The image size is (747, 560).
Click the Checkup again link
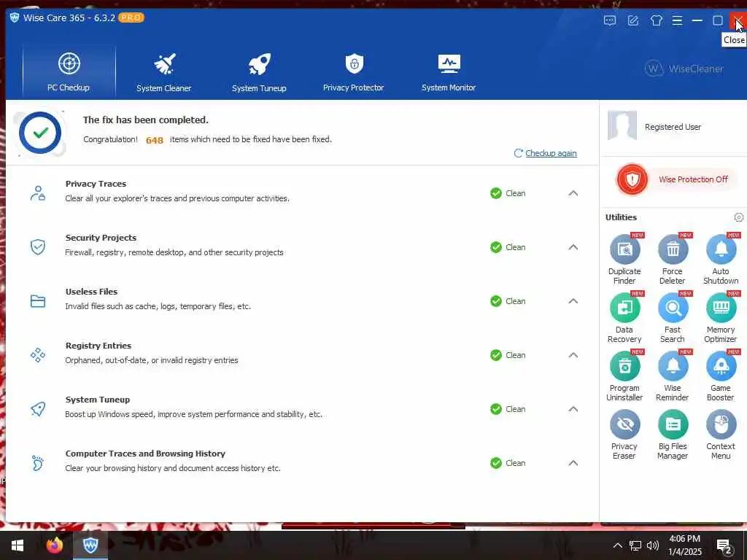551,153
